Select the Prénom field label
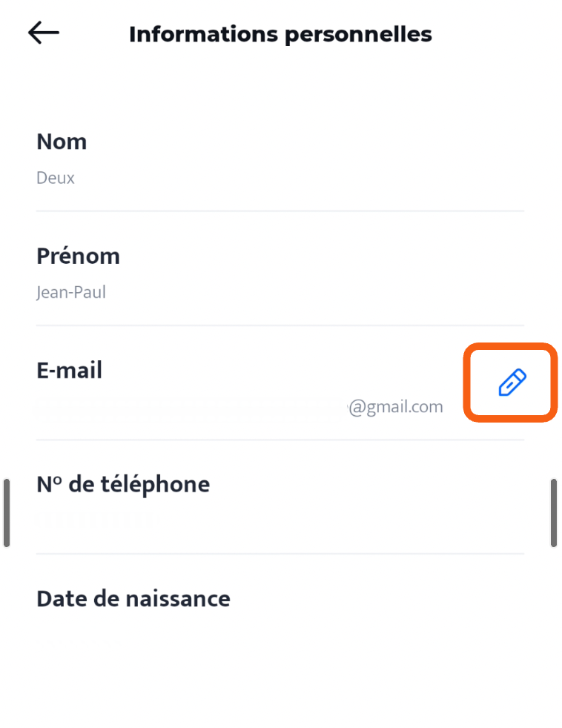The image size is (562, 728). tap(78, 256)
